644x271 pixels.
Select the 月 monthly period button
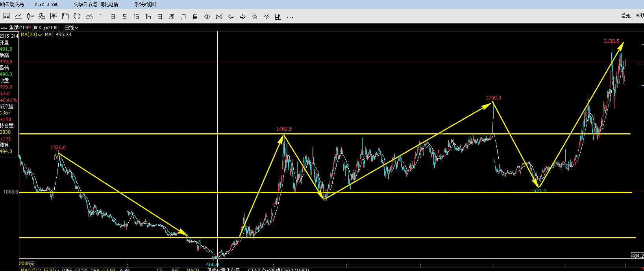[183, 17]
